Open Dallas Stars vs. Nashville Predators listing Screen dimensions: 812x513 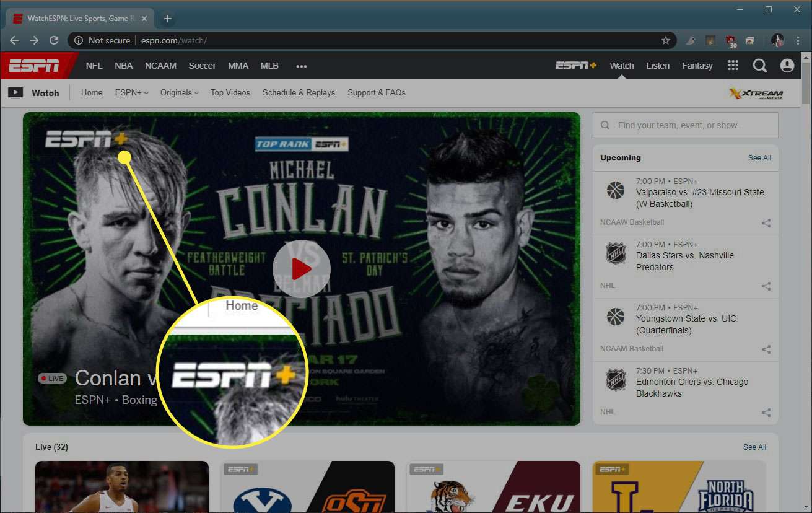(685, 261)
